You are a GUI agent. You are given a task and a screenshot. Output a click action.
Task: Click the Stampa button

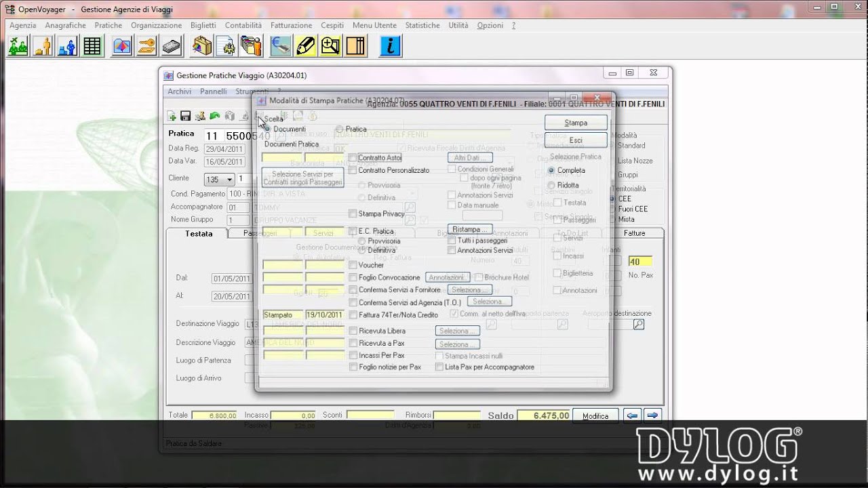click(x=576, y=123)
